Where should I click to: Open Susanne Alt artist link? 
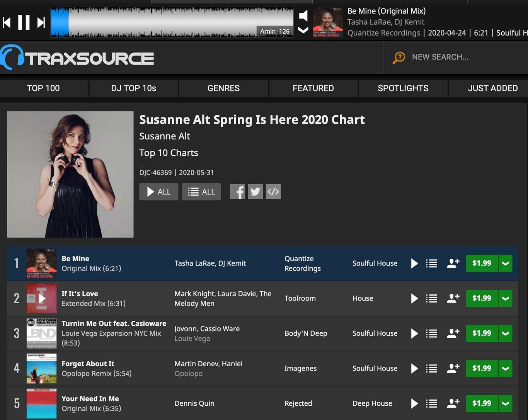coord(165,136)
